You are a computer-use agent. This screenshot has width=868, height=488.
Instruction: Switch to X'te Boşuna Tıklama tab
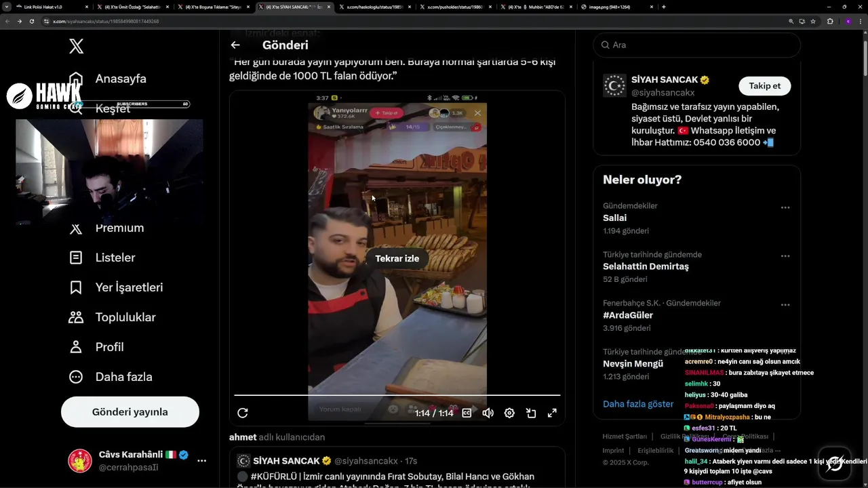click(214, 7)
